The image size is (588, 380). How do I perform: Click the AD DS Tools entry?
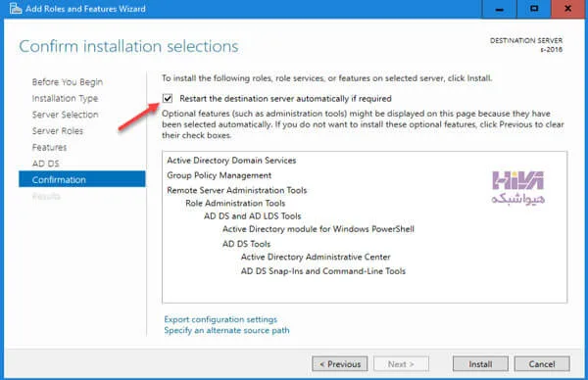pyautogui.click(x=246, y=244)
